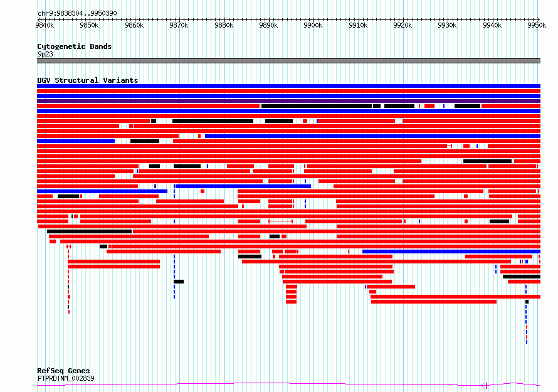558x392 pixels.
Task: Select the 9860k mark on the ruler
Action: pos(134,25)
